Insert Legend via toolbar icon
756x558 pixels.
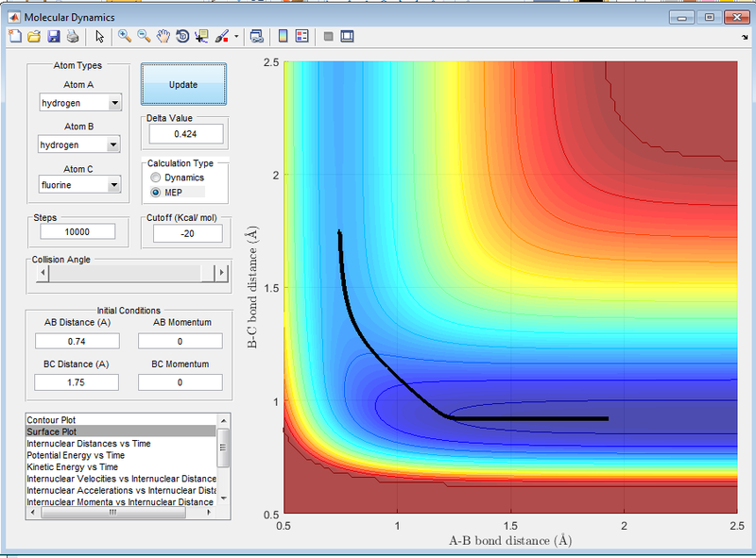point(301,36)
